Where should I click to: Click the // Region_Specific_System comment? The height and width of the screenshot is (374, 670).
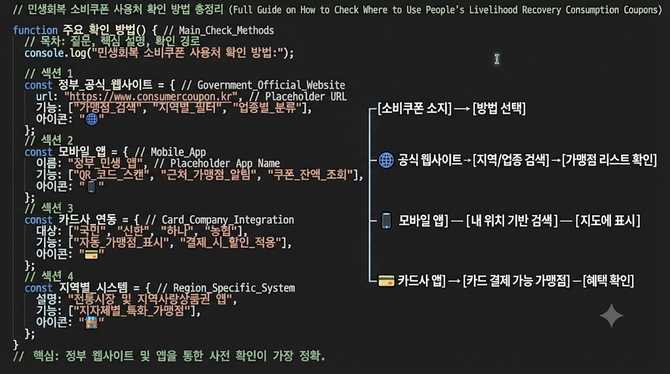click(226, 288)
